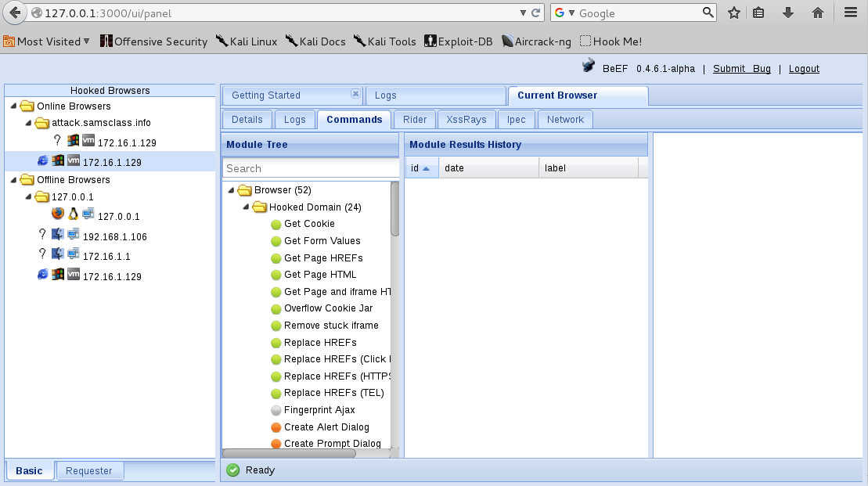Open the Kali Linux bookmark
The height and width of the screenshot is (486, 868).
tap(247, 41)
